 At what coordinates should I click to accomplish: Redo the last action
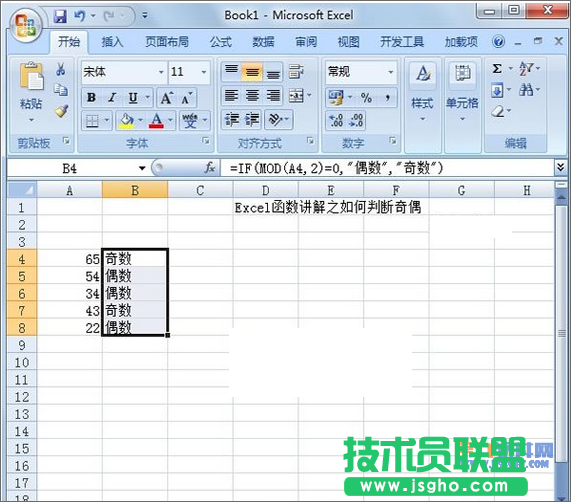[x=109, y=16]
